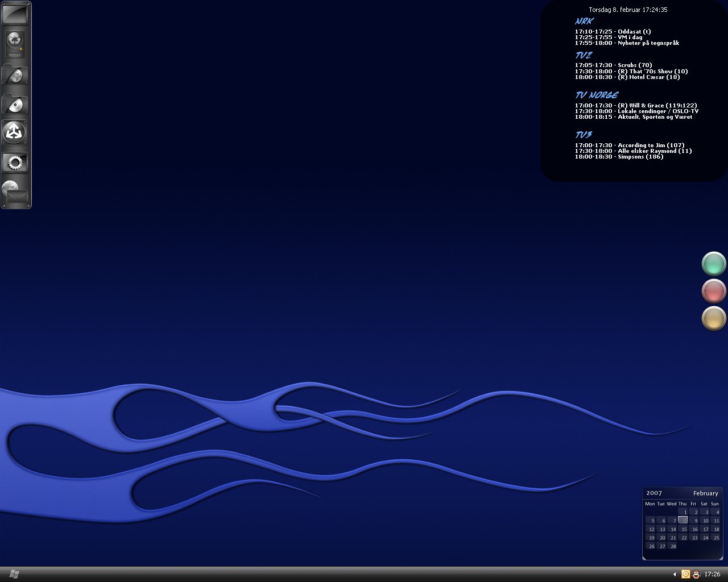Image resolution: width=728 pixels, height=582 pixels.
Task: Select highlighted day 8 in calendar
Action: pos(683,520)
